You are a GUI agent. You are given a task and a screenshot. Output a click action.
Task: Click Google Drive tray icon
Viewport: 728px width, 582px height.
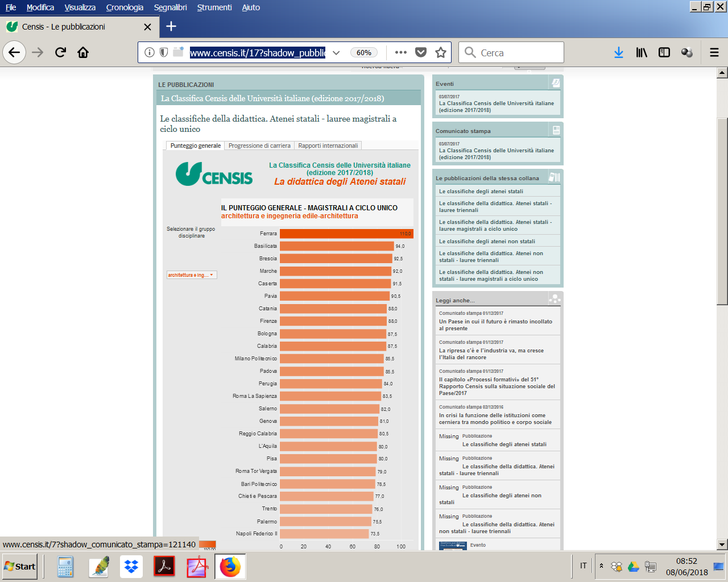point(634,566)
